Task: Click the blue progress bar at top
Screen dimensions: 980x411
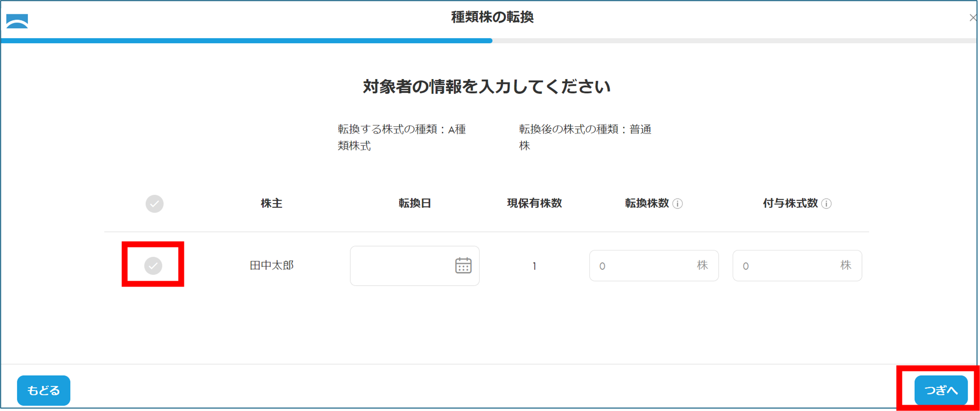Action: [x=246, y=41]
